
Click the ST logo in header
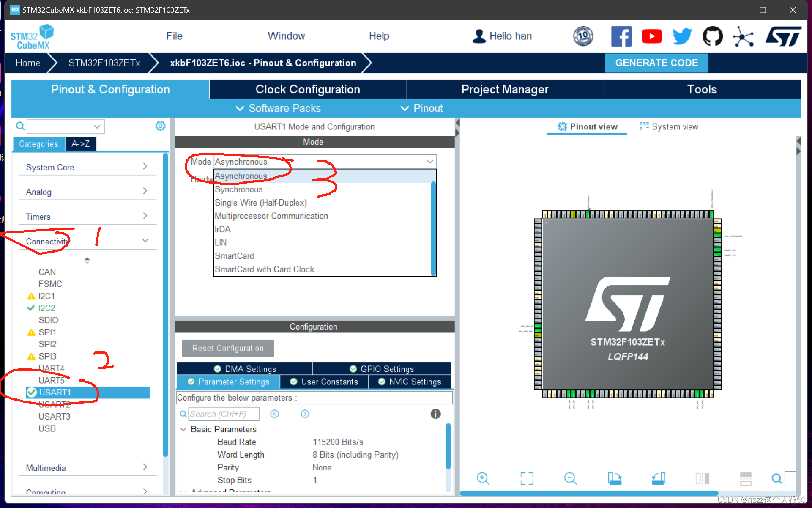coord(783,36)
